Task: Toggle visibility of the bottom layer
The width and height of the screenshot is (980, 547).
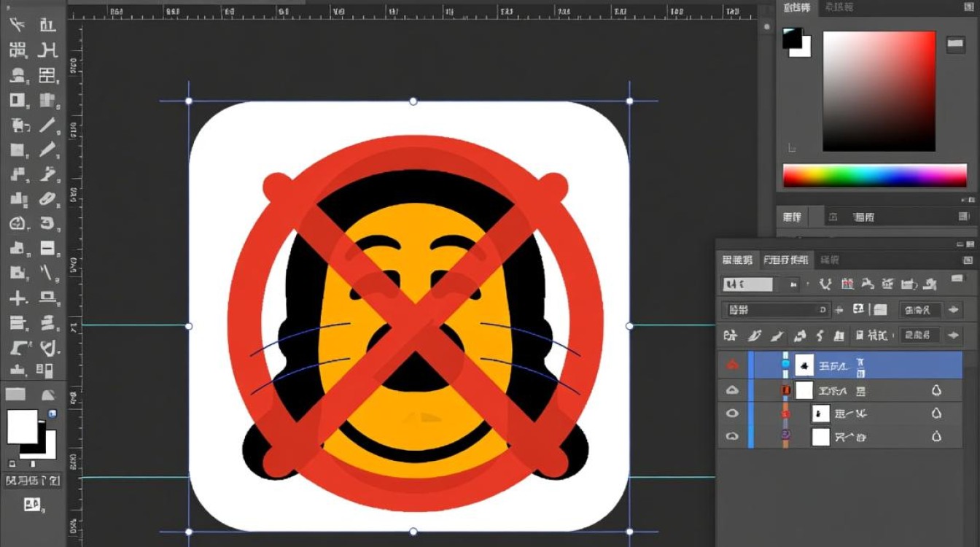Action: click(x=733, y=437)
